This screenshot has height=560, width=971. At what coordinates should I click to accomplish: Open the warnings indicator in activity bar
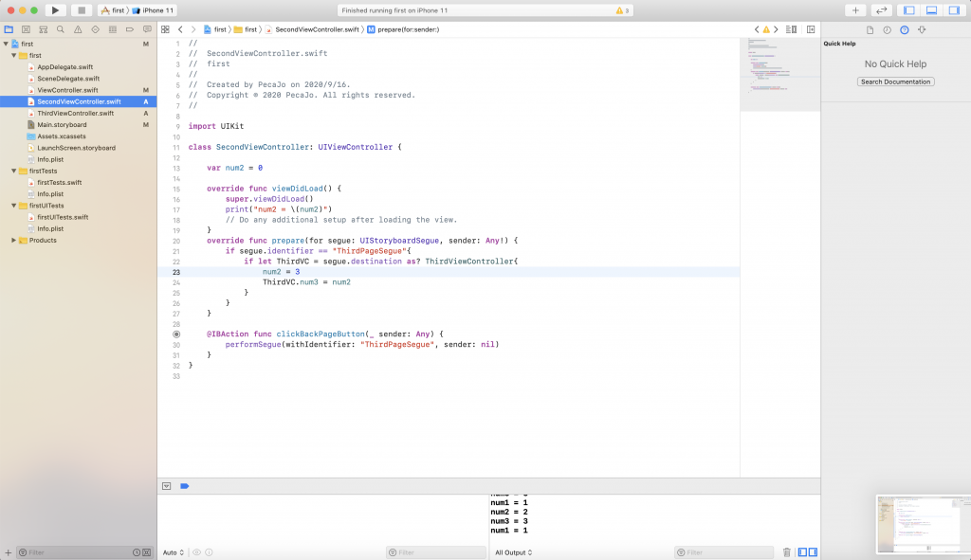tap(622, 10)
